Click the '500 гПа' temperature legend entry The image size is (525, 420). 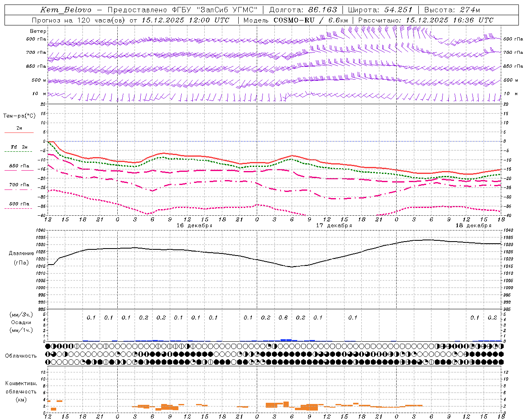point(19,204)
